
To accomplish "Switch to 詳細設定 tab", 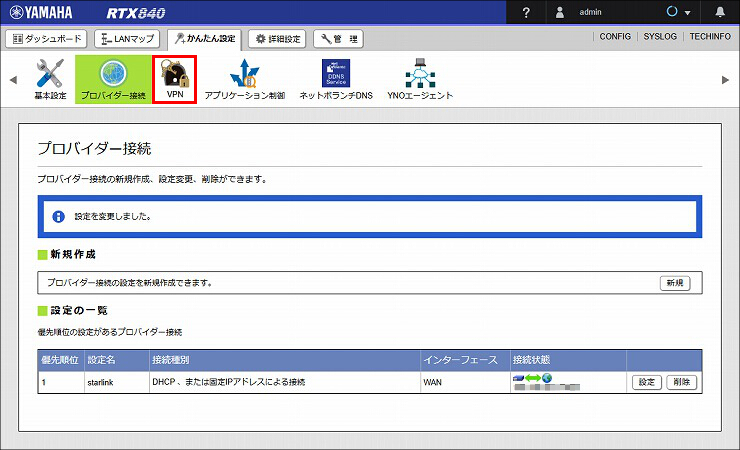I will [278, 39].
